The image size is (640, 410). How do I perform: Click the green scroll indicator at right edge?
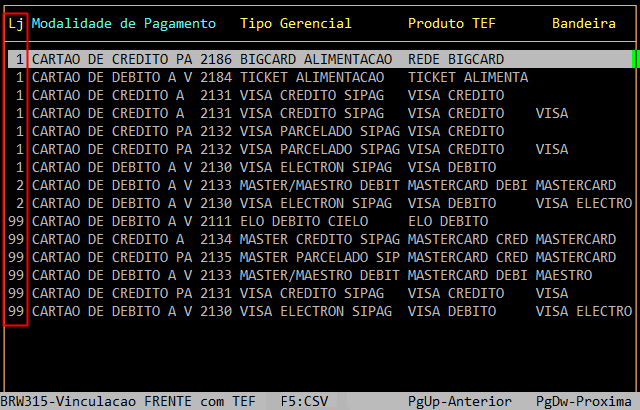[635, 59]
